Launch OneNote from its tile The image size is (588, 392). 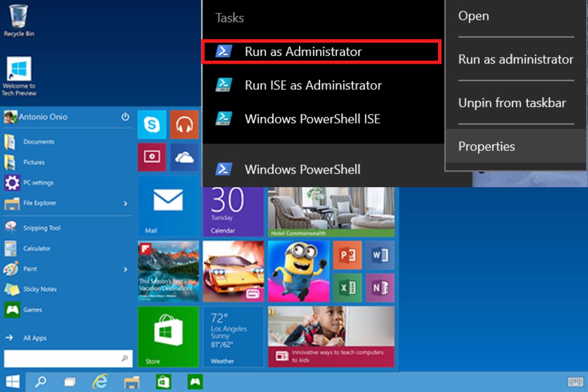pos(380,287)
